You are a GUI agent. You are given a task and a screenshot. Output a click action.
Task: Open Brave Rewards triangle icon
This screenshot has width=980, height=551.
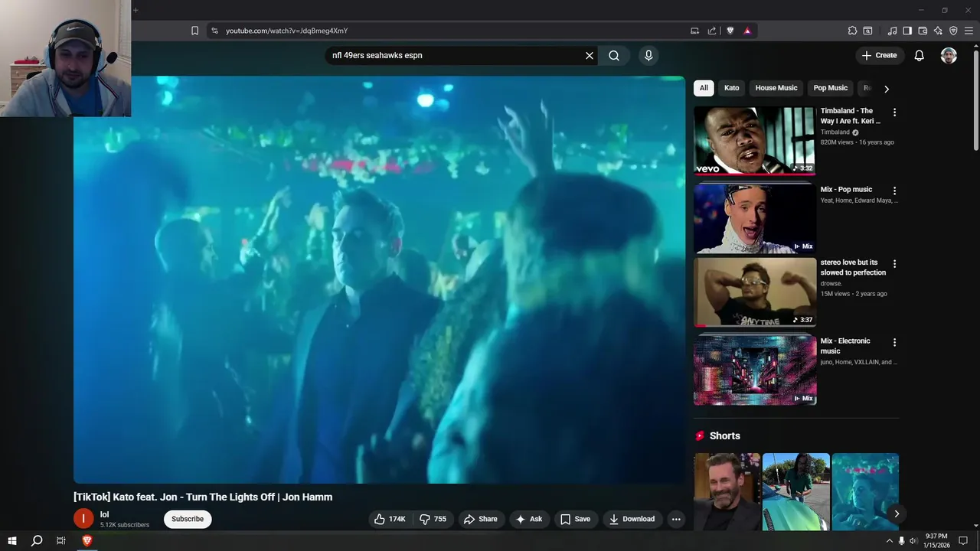(x=747, y=31)
